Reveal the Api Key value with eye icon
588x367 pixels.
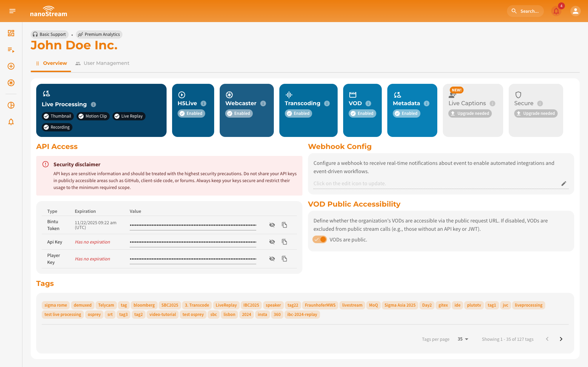click(x=272, y=242)
